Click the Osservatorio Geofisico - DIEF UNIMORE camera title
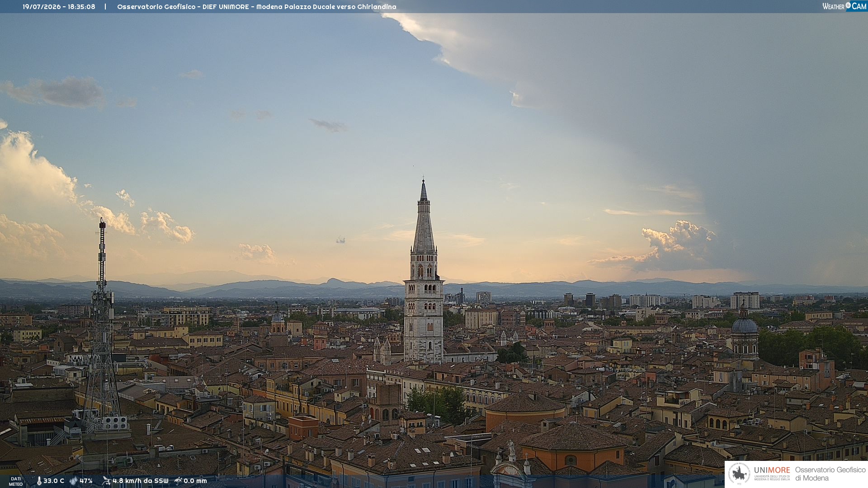Image resolution: width=868 pixels, height=488 pixels. click(257, 7)
